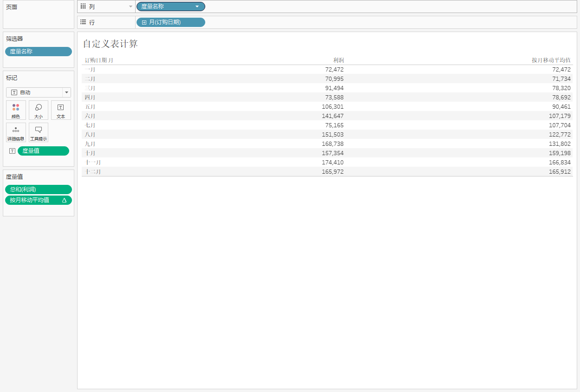Select the 度量名称 filter pill
580x392 pixels.
point(39,52)
